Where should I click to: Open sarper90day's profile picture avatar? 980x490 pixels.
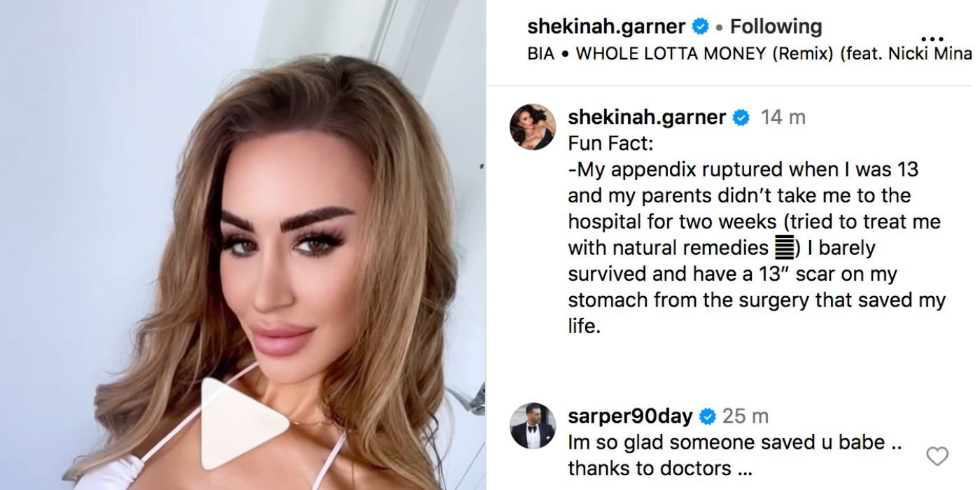pyautogui.click(x=533, y=426)
